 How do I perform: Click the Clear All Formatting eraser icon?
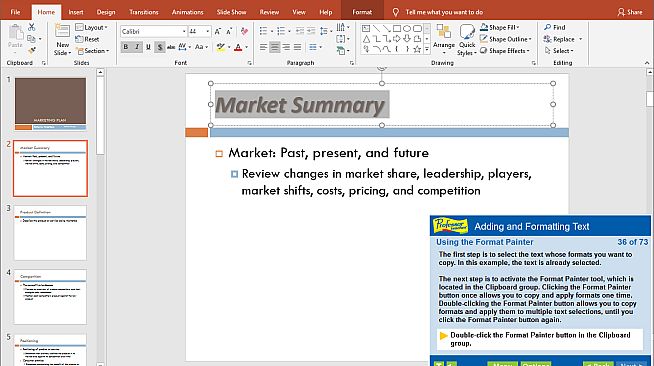point(244,31)
